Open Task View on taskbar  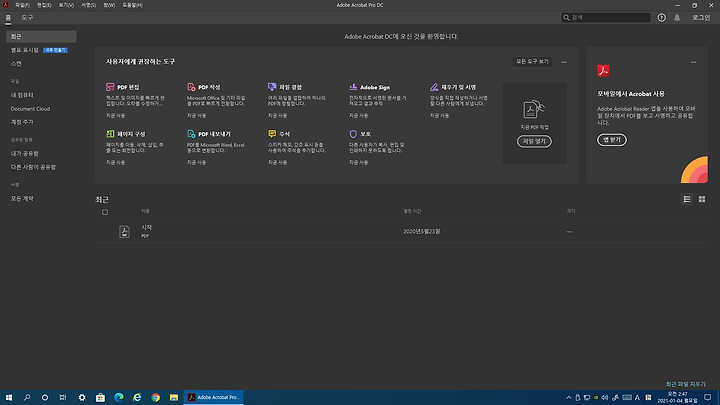(x=63, y=398)
